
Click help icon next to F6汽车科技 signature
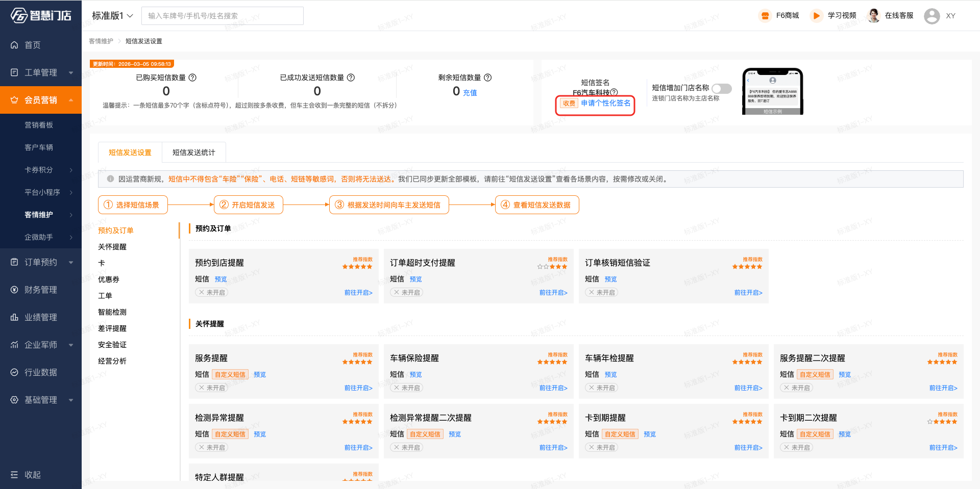click(x=614, y=92)
